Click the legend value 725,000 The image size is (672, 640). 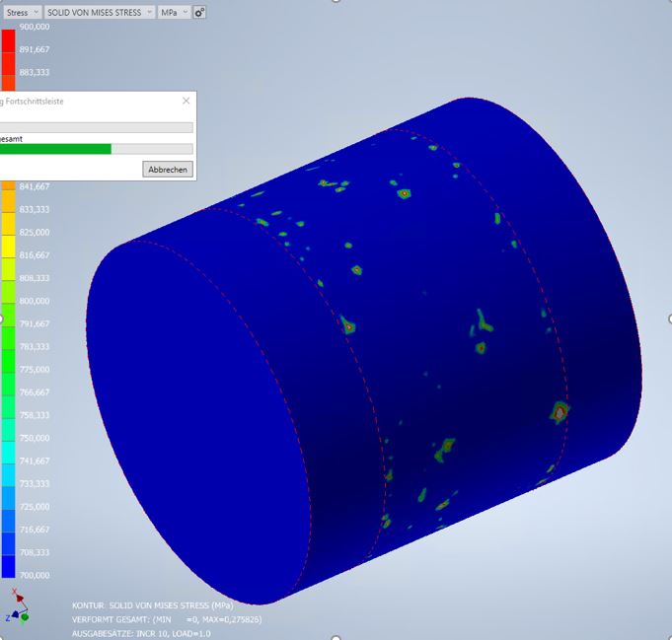(x=35, y=507)
